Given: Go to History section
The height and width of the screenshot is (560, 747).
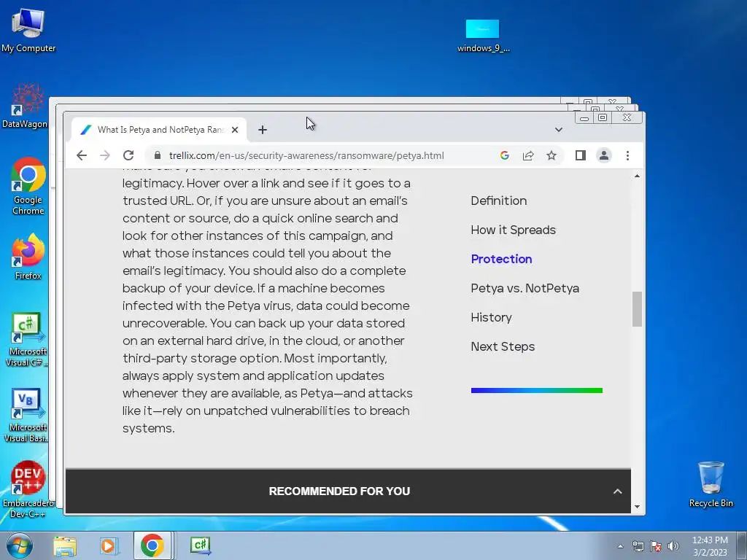Looking at the screenshot, I should point(491,318).
